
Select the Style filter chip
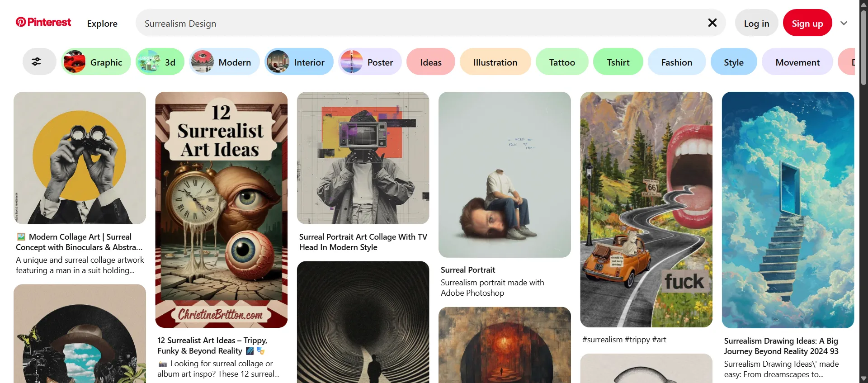[734, 62]
